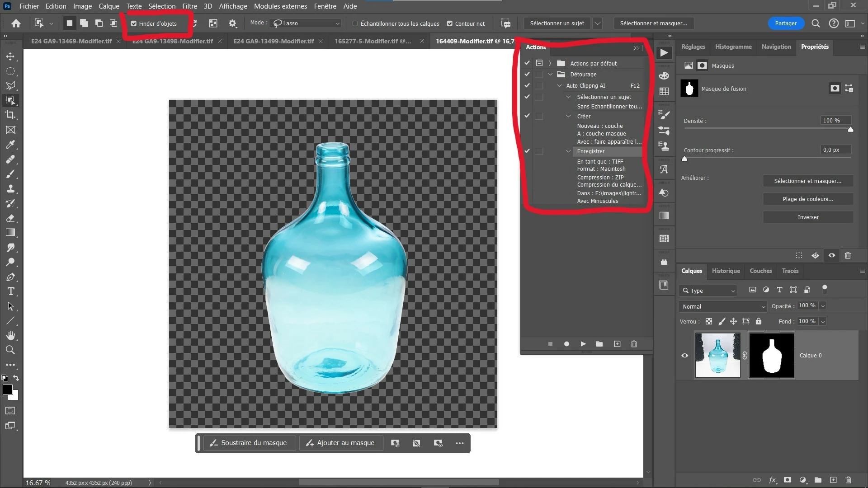The width and height of the screenshot is (868, 488).
Task: Click the Densité slider handle
Action: pos(850,130)
